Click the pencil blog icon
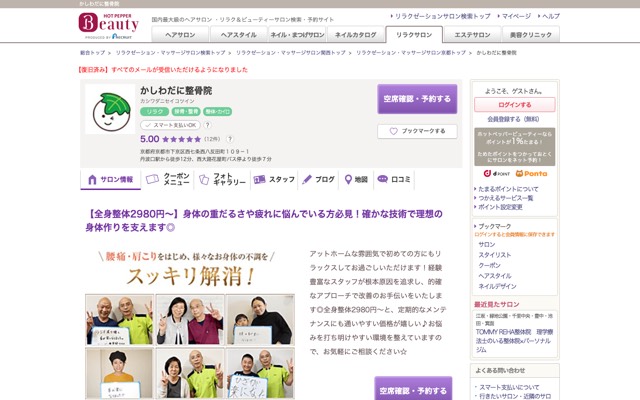Image resolution: width=640 pixels, height=400 pixels. (307, 180)
